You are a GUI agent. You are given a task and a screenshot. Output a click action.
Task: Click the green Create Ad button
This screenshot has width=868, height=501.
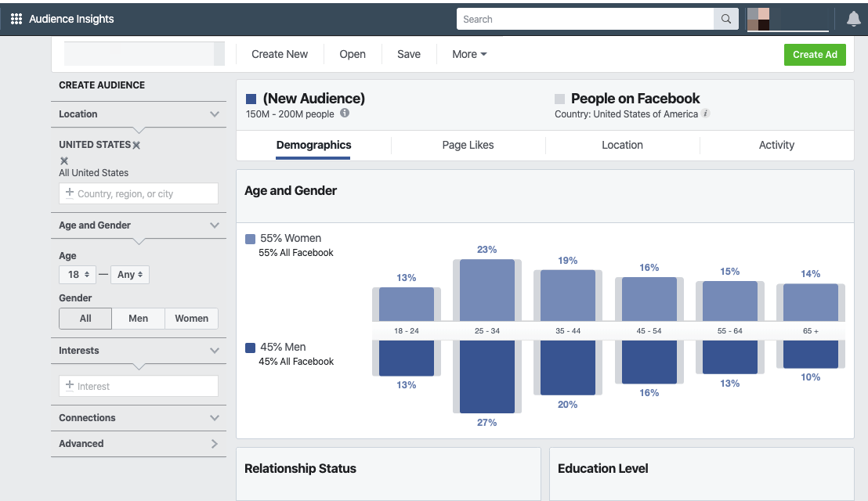pyautogui.click(x=815, y=55)
